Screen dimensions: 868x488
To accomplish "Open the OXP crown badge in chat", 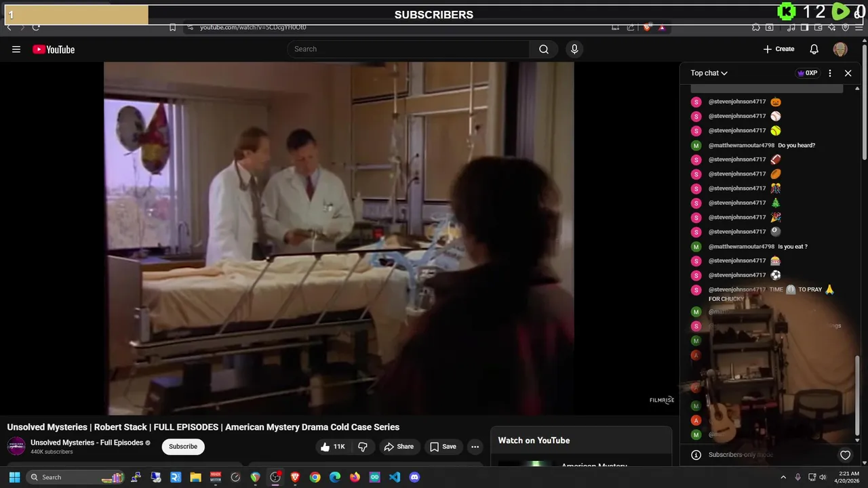I will pyautogui.click(x=807, y=73).
